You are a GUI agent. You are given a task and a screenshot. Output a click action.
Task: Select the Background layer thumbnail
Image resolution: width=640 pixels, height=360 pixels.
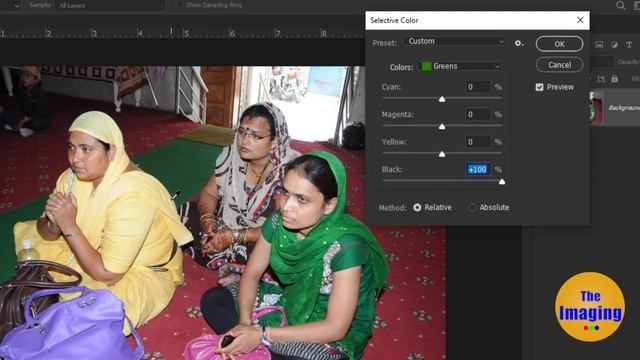(x=596, y=108)
